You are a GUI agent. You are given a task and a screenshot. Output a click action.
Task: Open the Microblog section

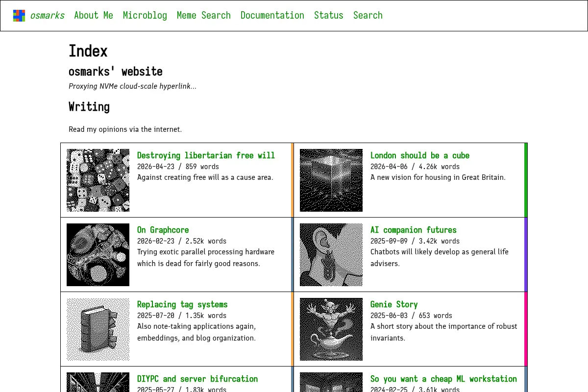(x=145, y=16)
